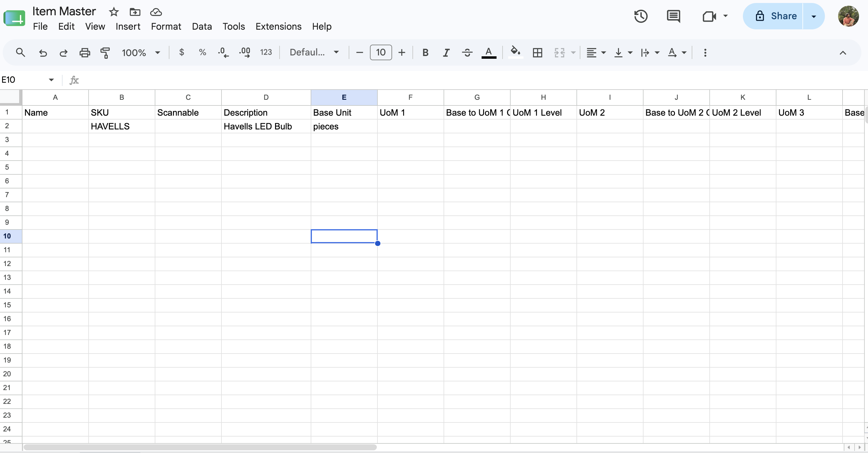This screenshot has height=453, width=868.
Task: Click the font size input field
Action: click(x=381, y=53)
